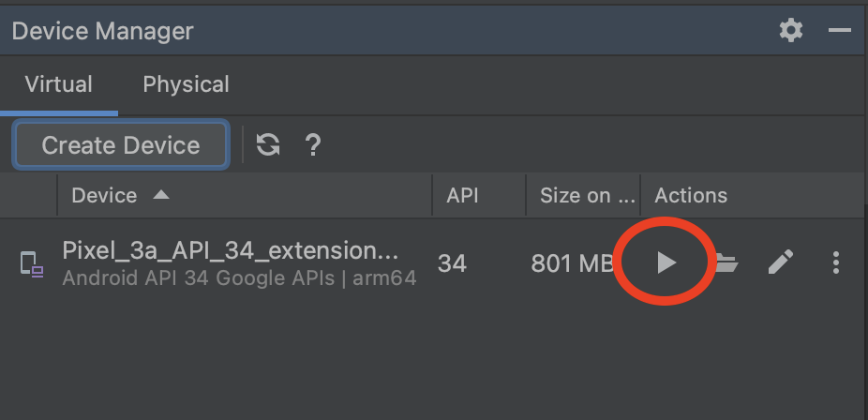Viewport: 868px width, 420px height.
Task: Refresh the device list
Action: coord(268,144)
